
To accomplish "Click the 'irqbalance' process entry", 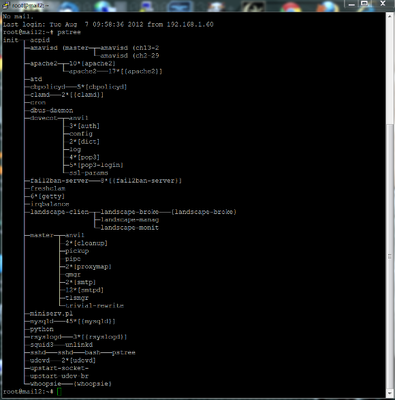I will 50,204.
